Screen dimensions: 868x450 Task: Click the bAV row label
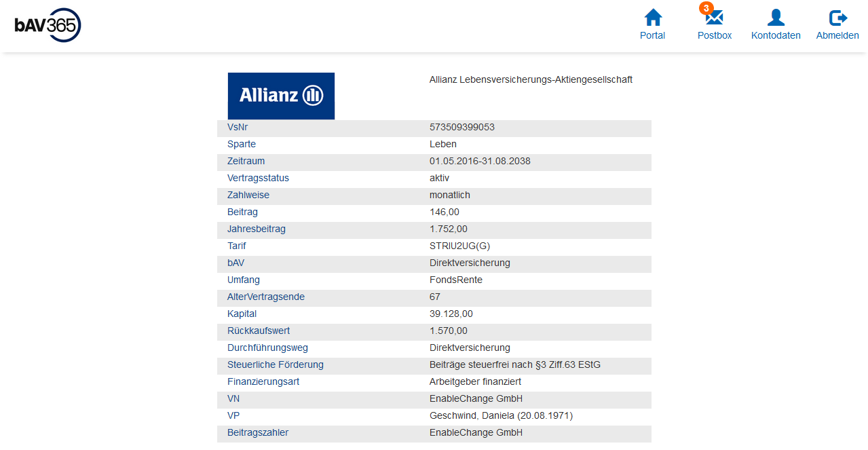235,263
